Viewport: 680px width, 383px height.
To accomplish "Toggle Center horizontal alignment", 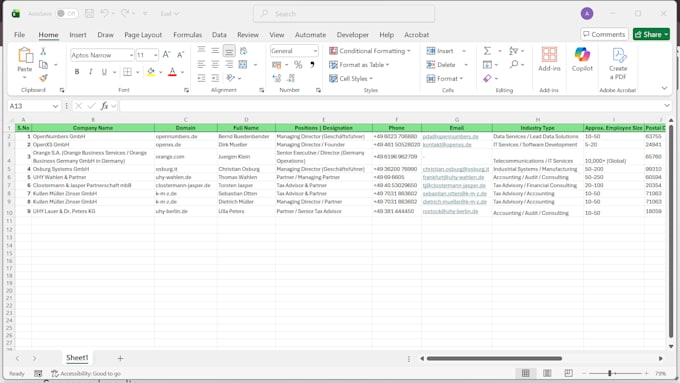I will 215,65.
